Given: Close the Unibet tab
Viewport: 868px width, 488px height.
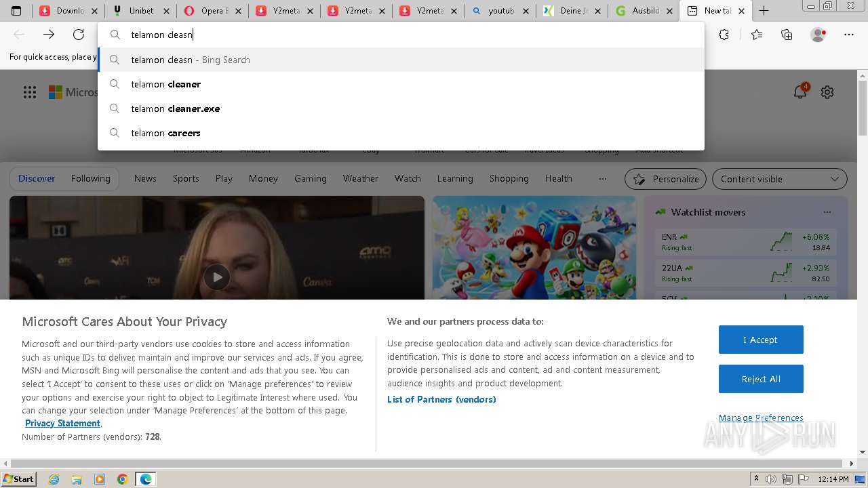Looking at the screenshot, I should (x=166, y=11).
